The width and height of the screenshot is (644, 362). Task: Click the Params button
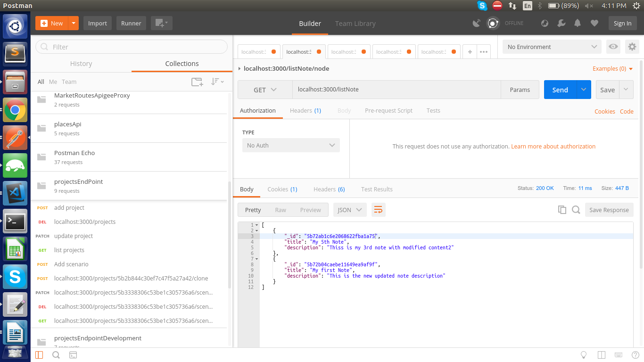point(520,90)
